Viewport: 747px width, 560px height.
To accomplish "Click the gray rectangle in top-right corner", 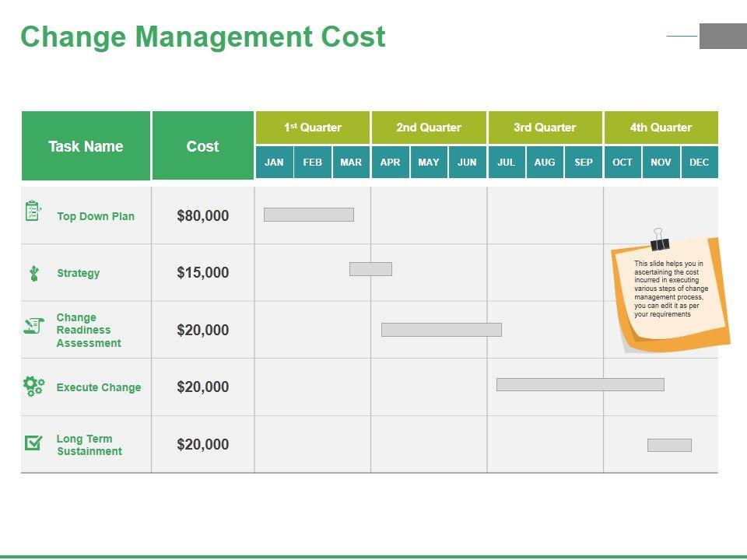I will click(x=722, y=36).
